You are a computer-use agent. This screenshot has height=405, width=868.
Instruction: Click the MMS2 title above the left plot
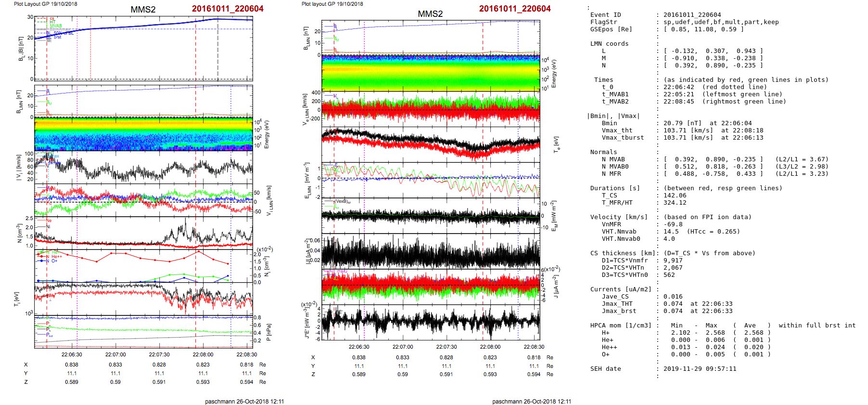tap(143, 10)
